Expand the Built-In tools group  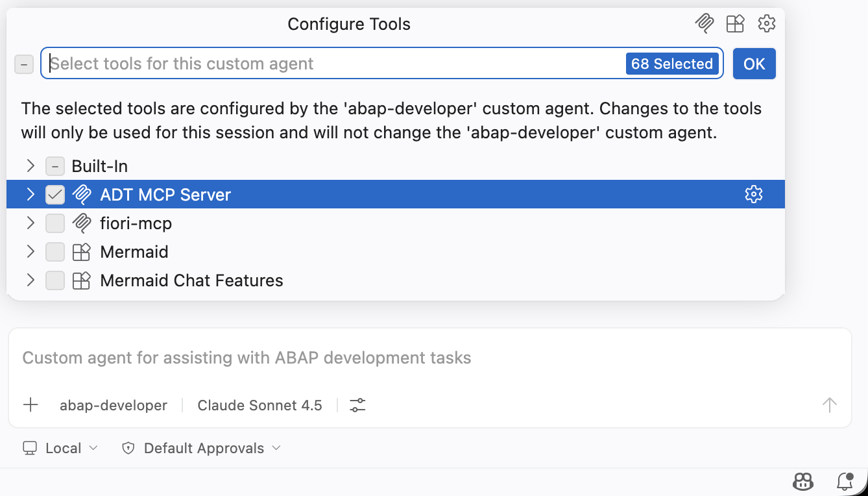pyautogui.click(x=30, y=166)
